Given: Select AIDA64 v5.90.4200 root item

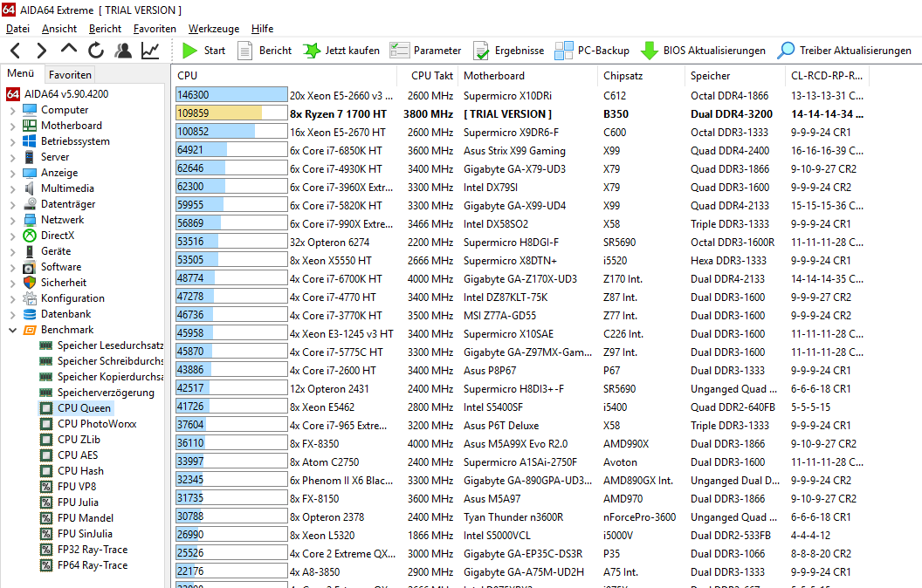Looking at the screenshot, I should pos(58,94).
